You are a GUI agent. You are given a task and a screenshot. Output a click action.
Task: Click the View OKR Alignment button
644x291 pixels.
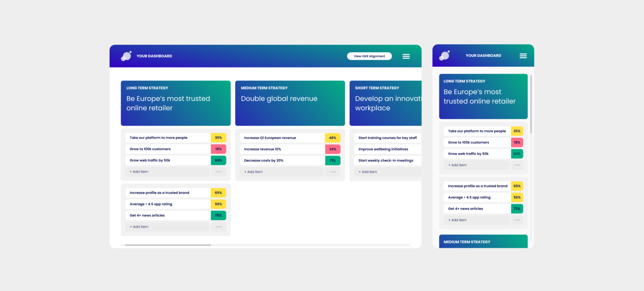(x=369, y=56)
